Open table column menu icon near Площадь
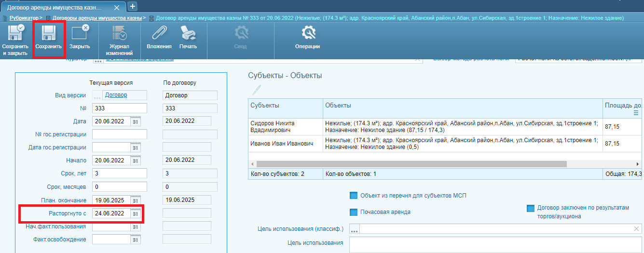 pyautogui.click(x=636, y=113)
